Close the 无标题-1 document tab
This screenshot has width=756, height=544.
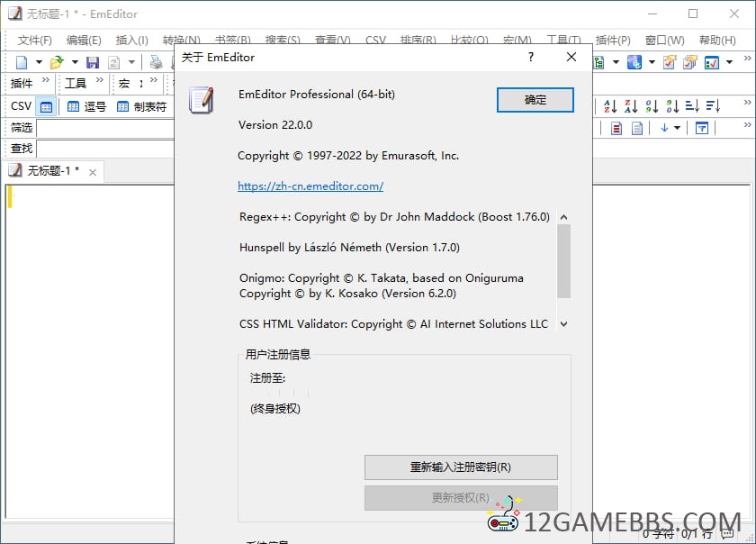93,172
